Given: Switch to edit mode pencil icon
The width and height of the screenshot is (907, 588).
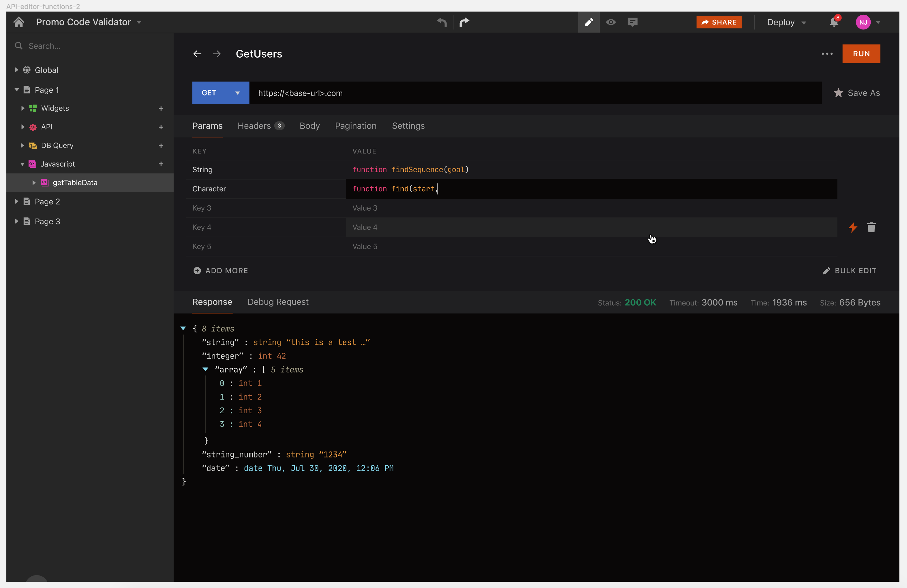Looking at the screenshot, I should 588,22.
